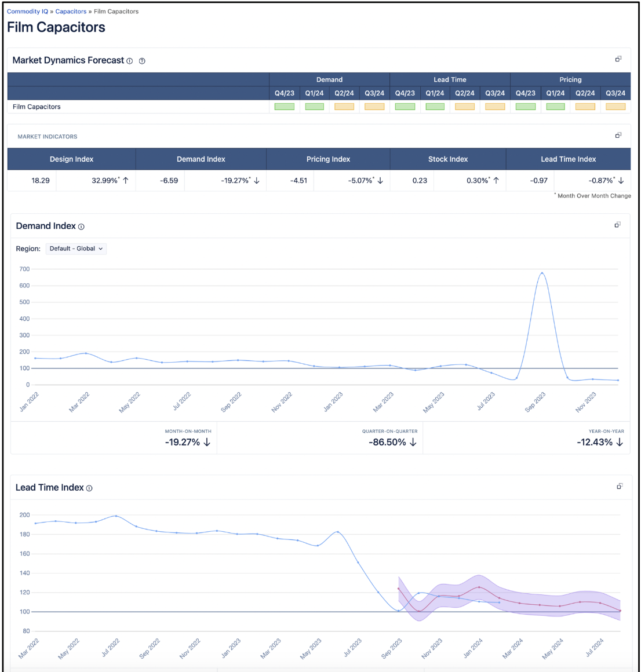Click the Lead Time Index info icon
This screenshot has height=672, width=641.
pyautogui.click(x=89, y=488)
